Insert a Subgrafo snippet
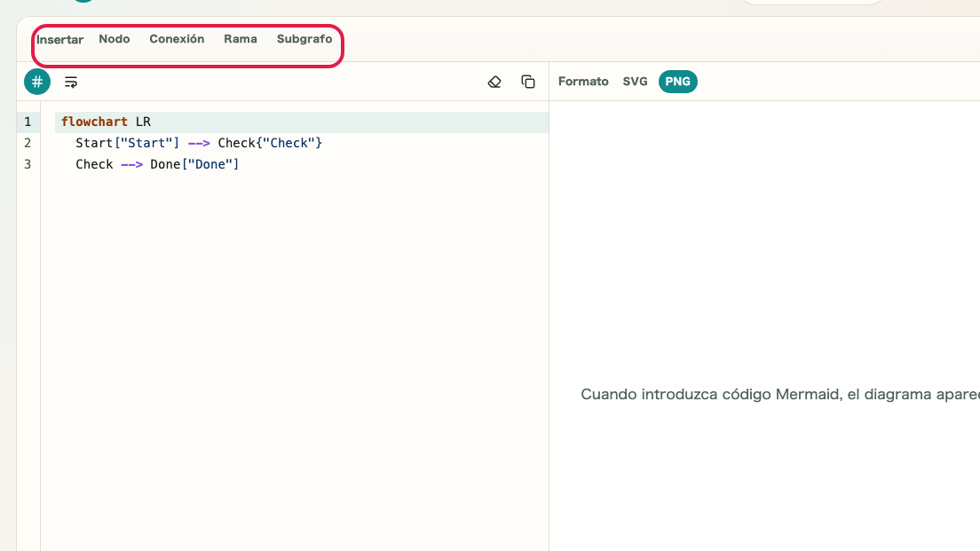Screen dimensions: 980x551 [x=304, y=39]
